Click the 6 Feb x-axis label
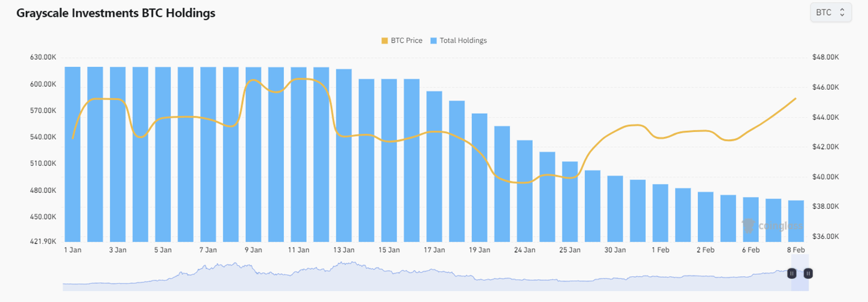 pos(750,250)
